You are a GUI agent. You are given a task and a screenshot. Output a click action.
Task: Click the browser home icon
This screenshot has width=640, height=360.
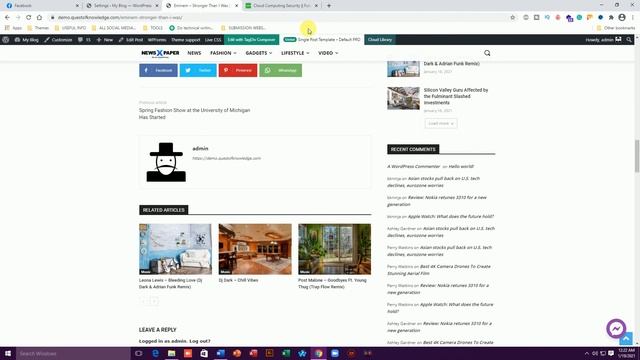pos(39,18)
